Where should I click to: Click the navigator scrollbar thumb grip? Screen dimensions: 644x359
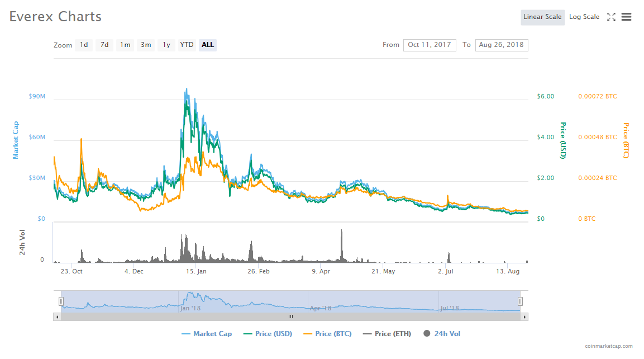pos(291,317)
